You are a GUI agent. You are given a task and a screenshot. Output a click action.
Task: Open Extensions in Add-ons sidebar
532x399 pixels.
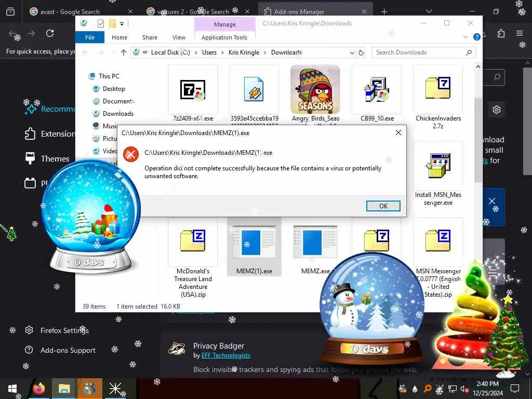[50, 134]
